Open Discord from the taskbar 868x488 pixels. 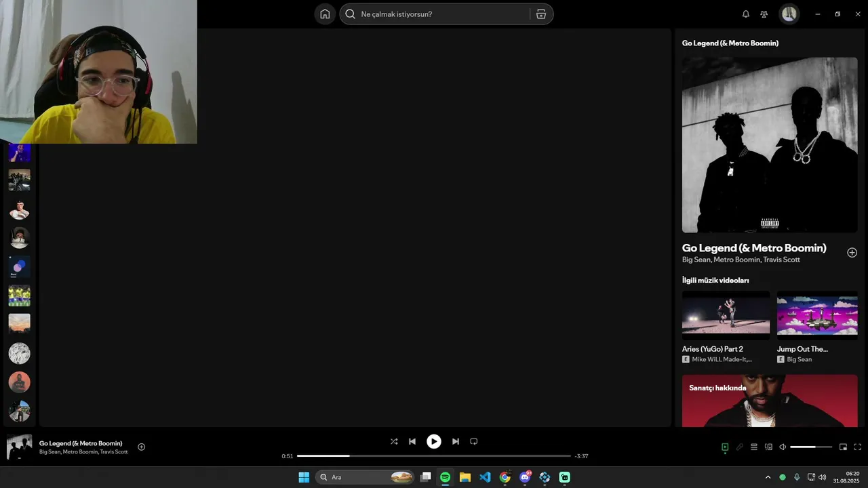click(x=525, y=477)
